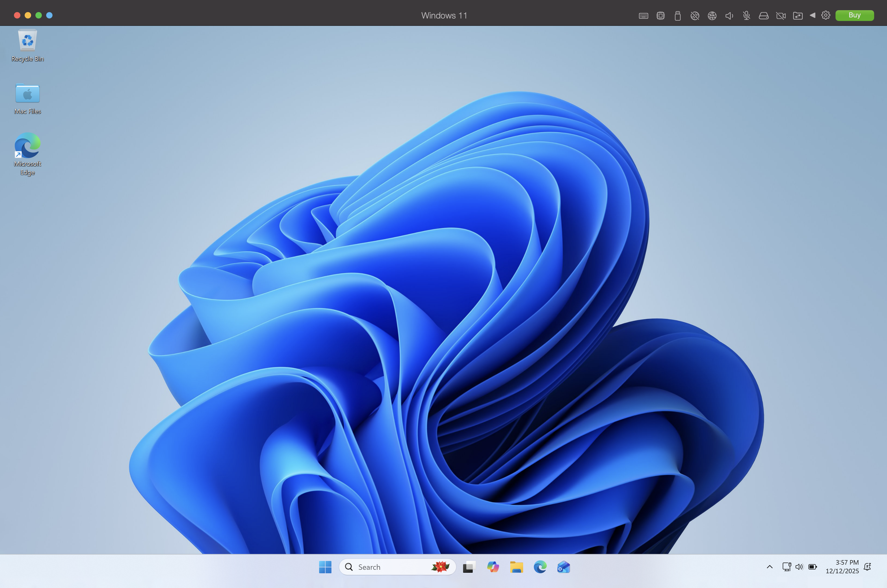887x588 pixels.
Task: Open the sound output menu in Parallels toolbar
Action: pyautogui.click(x=729, y=15)
